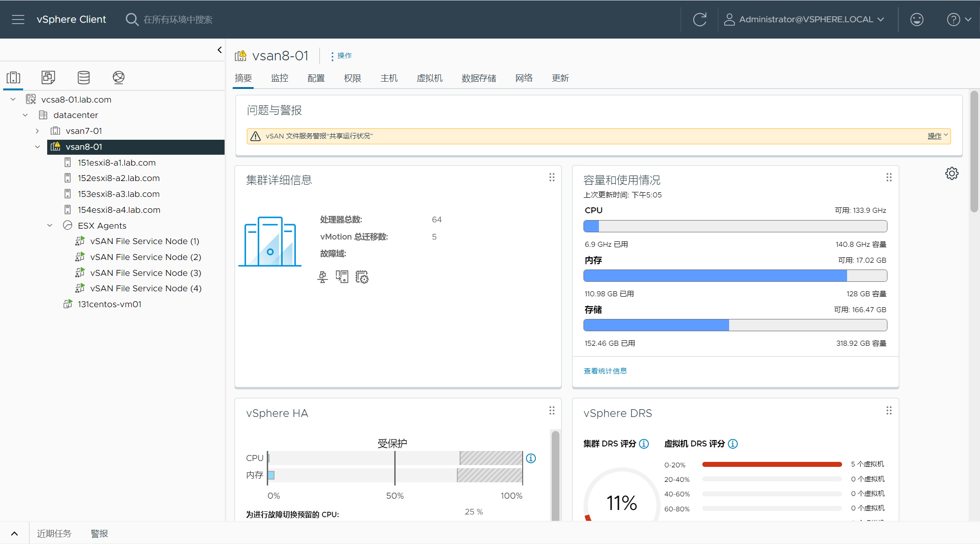
Task: Show the vSphere HA protection info icon
Action: (x=531, y=458)
